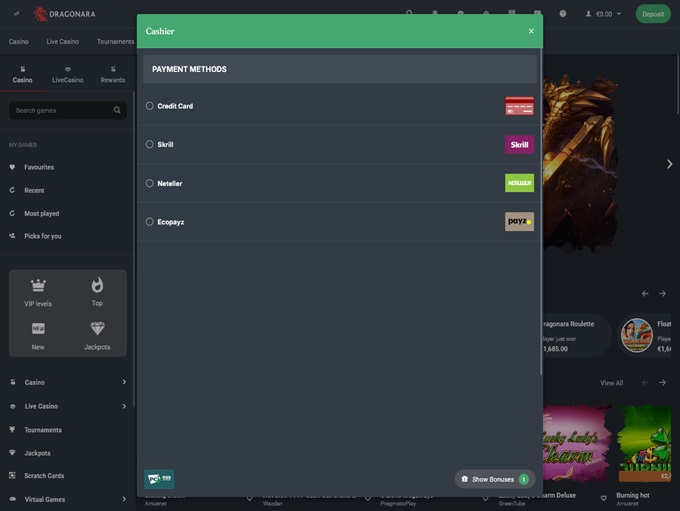Image resolution: width=680 pixels, height=511 pixels.
Task: Open the Top games flame icon
Action: pos(97,286)
